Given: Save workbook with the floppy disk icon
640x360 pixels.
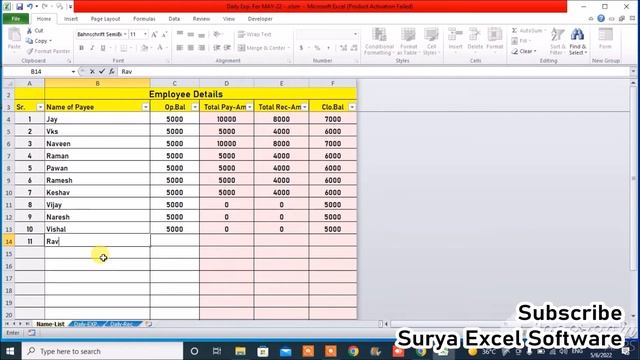Looking at the screenshot, I should 19,7.
